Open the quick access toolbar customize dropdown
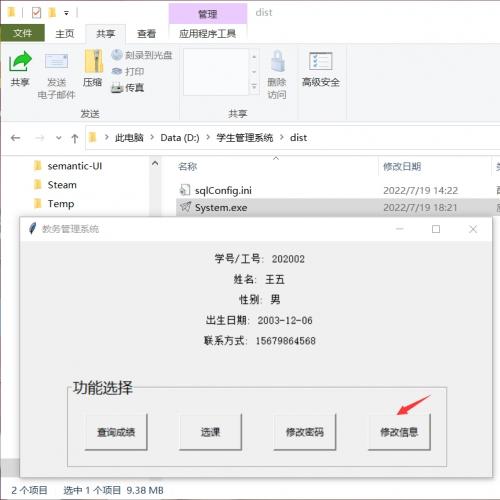 [x=66, y=13]
